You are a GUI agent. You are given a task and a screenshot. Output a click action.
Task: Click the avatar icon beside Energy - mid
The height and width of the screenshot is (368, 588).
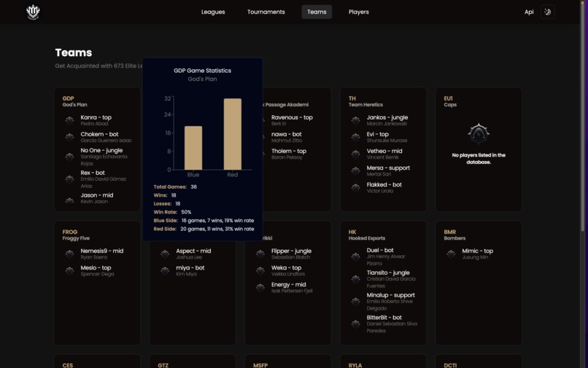(x=260, y=287)
